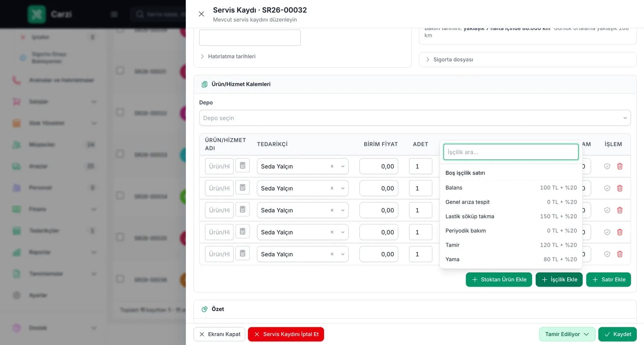Click the shield icon in the fourth item row
This screenshot has height=345, width=644.
pos(607,232)
